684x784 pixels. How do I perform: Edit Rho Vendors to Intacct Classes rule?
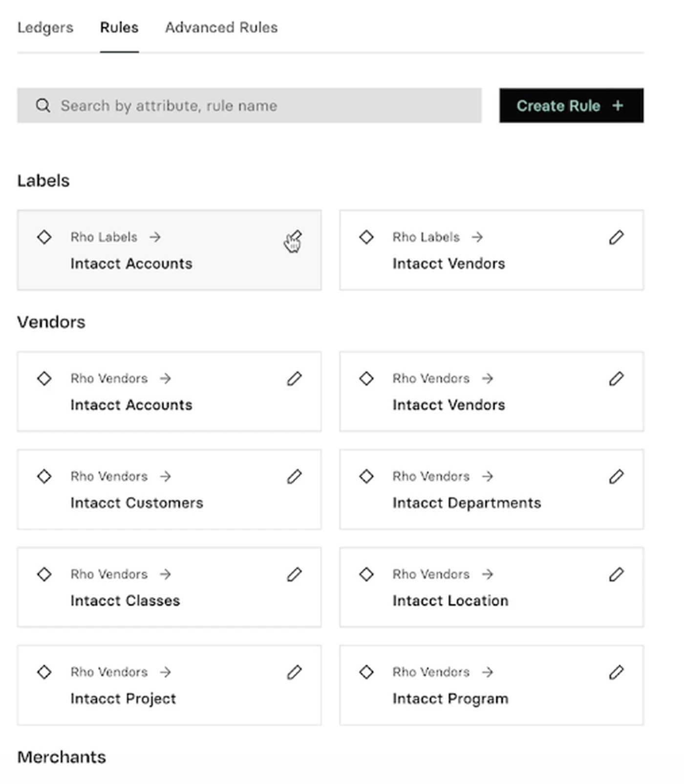click(x=294, y=574)
